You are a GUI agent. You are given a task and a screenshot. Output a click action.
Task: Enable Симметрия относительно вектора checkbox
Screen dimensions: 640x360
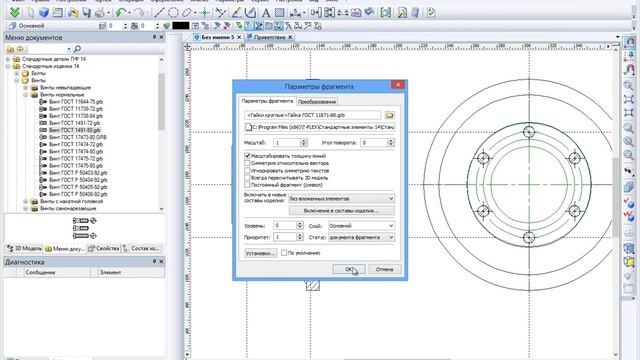(x=247, y=163)
